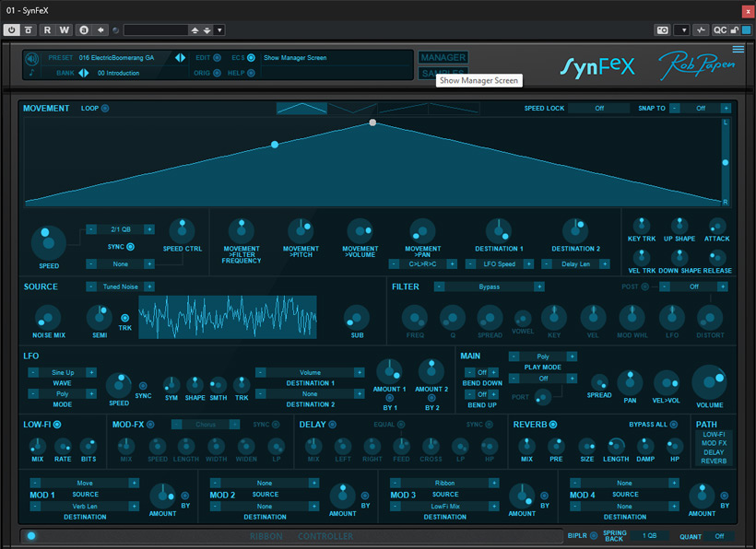Screen dimensions: 756x549
Task: Click the NOISE MIX knob
Action: pyautogui.click(x=48, y=318)
